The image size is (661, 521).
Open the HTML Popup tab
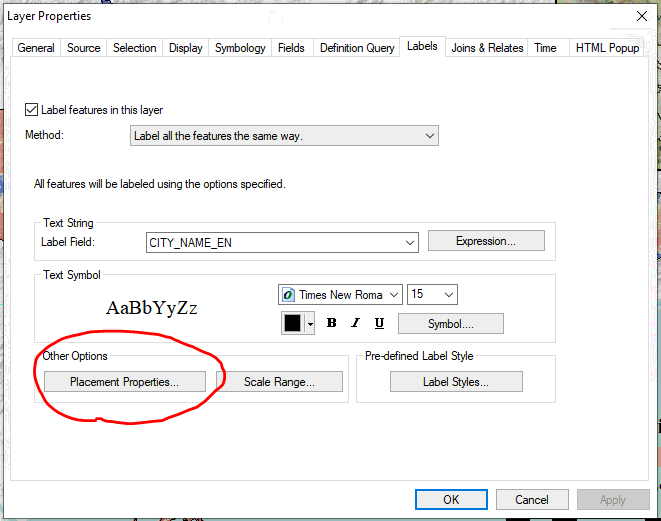point(607,48)
